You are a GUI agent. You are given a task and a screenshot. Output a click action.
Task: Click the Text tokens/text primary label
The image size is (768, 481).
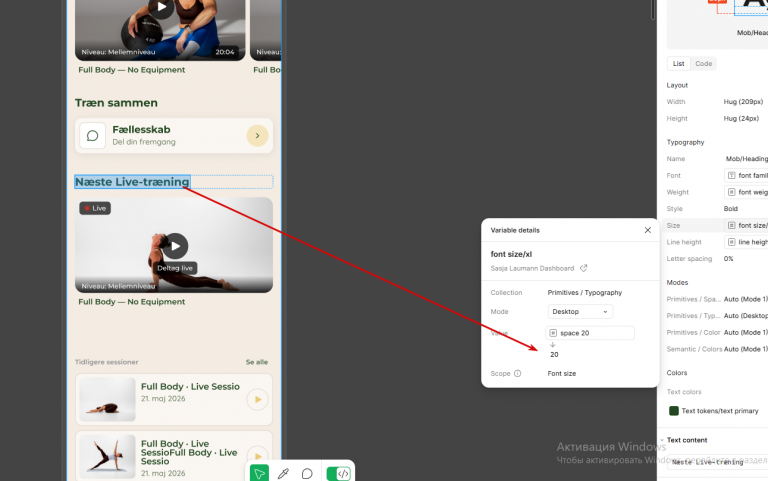point(720,411)
